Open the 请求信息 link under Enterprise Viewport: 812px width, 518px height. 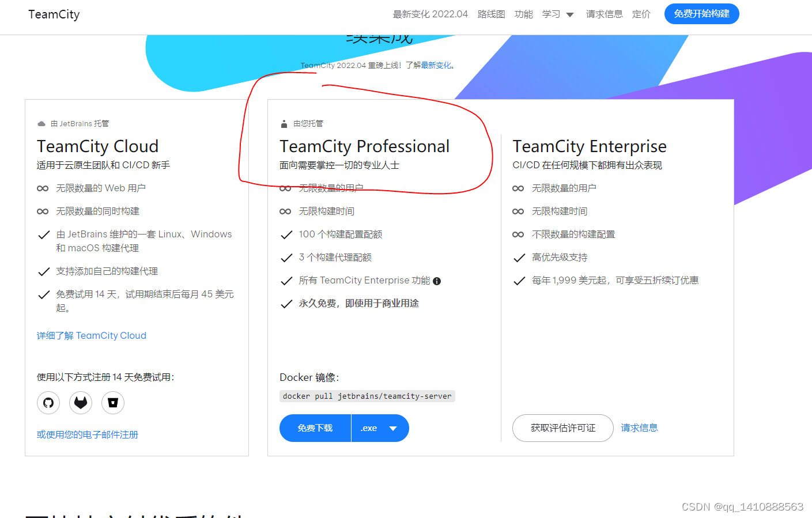pos(640,428)
